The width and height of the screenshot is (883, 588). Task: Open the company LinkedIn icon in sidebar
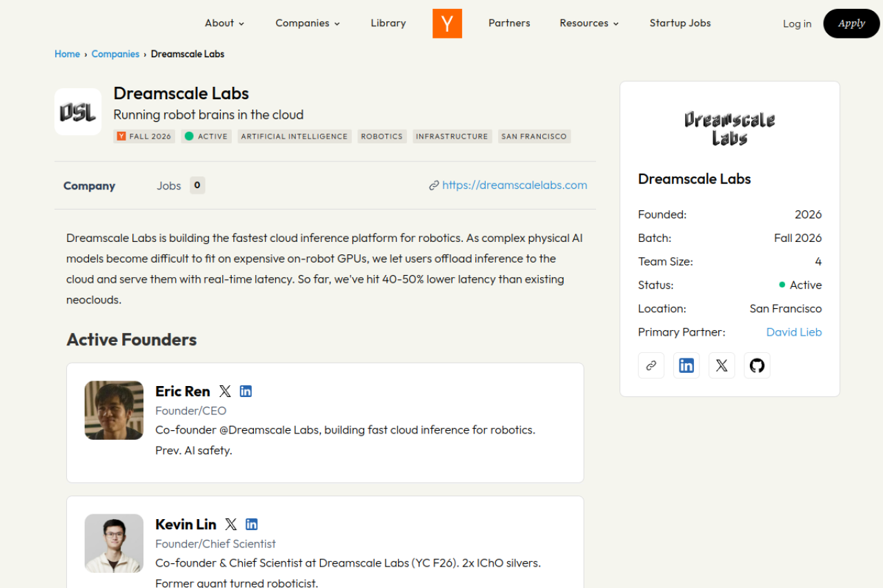point(686,366)
